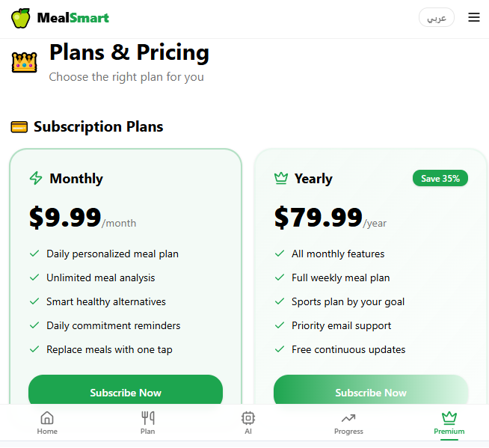The width and height of the screenshot is (489, 448).
Task: Open the Plan tab with fork icon
Action: (x=148, y=423)
